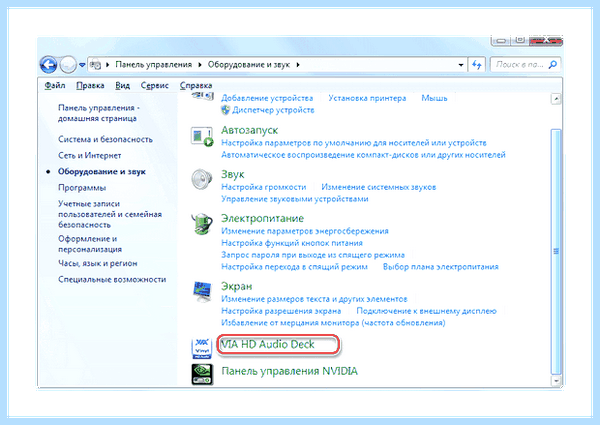
Task: Click Изменение системных звуков link
Action: 378,187
